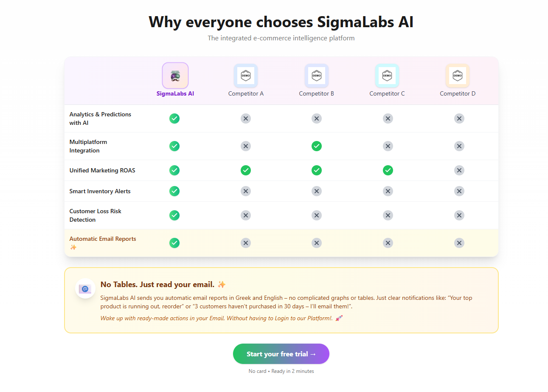This screenshot has height=392, width=548.
Task: Click the Competitor C demo logo
Action: 387,76
